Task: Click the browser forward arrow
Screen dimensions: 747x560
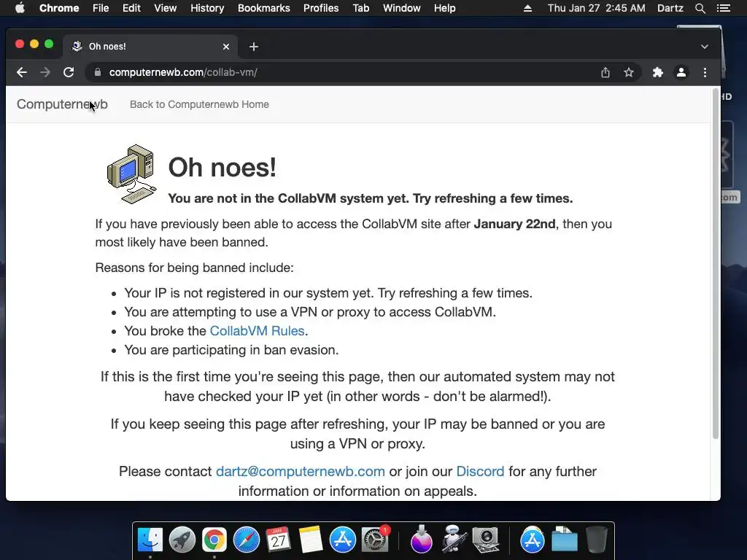Action: click(45, 72)
